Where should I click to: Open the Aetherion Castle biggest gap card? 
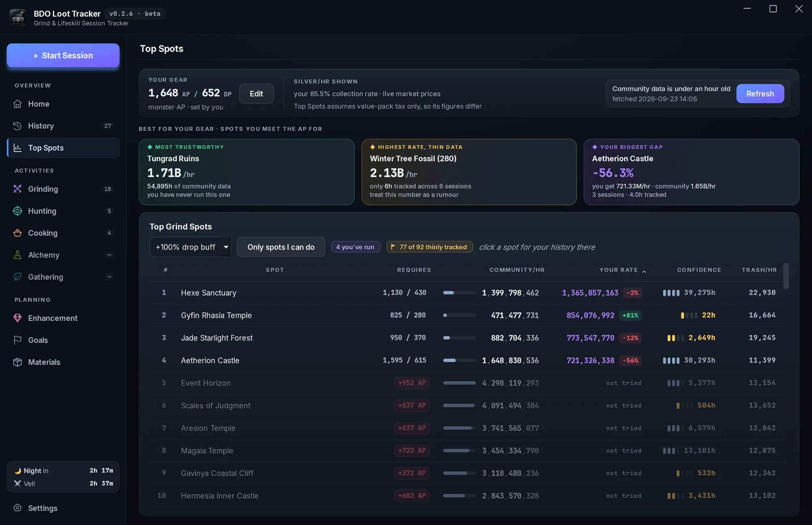(x=691, y=172)
